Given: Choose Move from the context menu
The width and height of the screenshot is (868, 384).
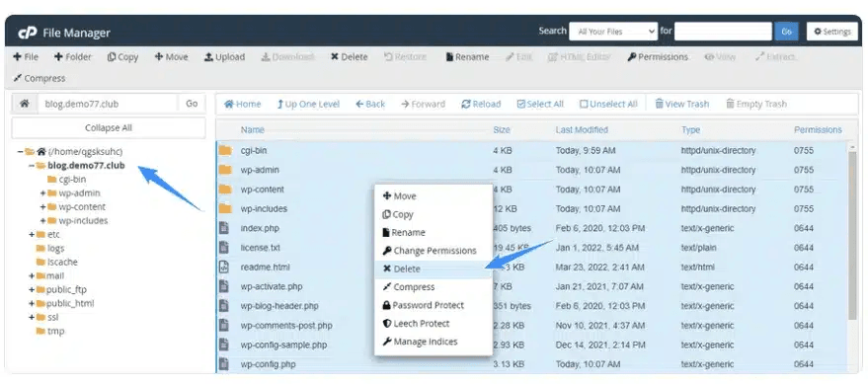Looking at the screenshot, I should pos(434,196).
